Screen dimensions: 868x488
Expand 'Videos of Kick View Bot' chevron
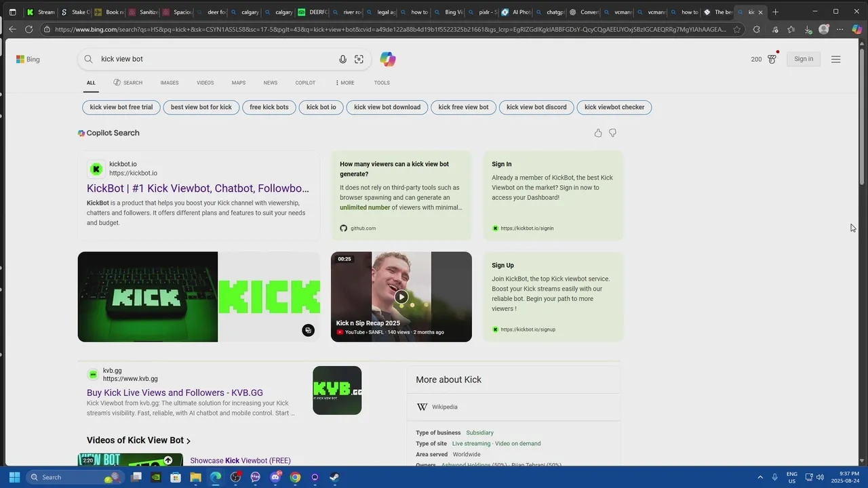tap(189, 441)
